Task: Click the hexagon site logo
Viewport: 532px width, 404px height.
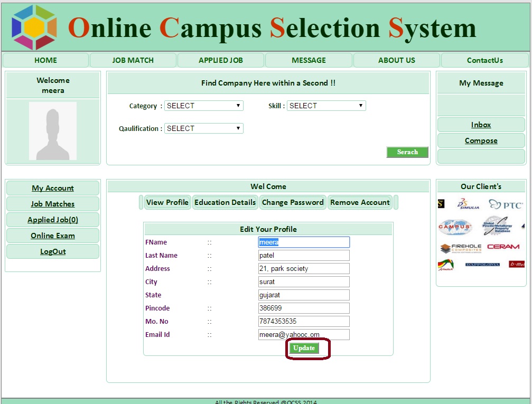Action: [x=34, y=27]
